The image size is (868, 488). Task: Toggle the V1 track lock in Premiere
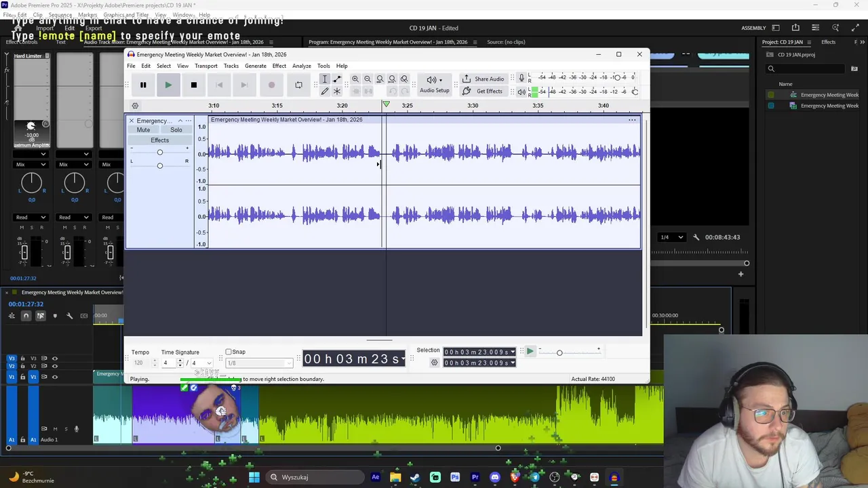pos(22,376)
